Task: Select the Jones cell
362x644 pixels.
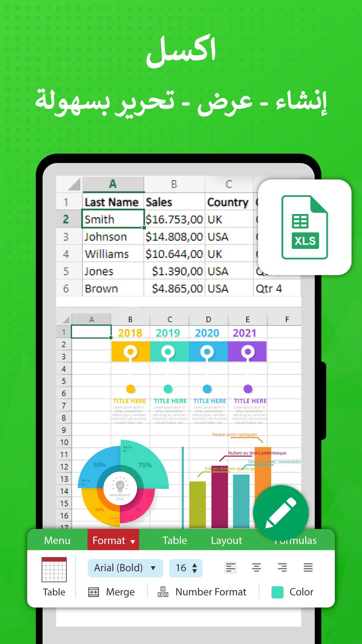Action: (113, 271)
